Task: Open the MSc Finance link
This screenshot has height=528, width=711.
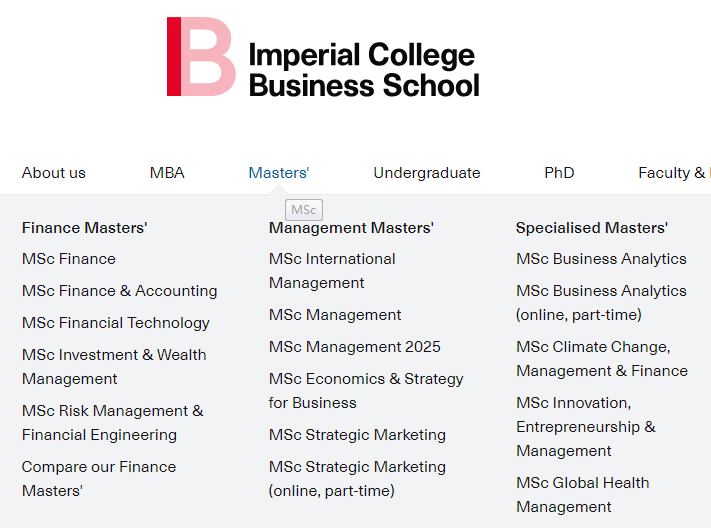Action: 69,259
